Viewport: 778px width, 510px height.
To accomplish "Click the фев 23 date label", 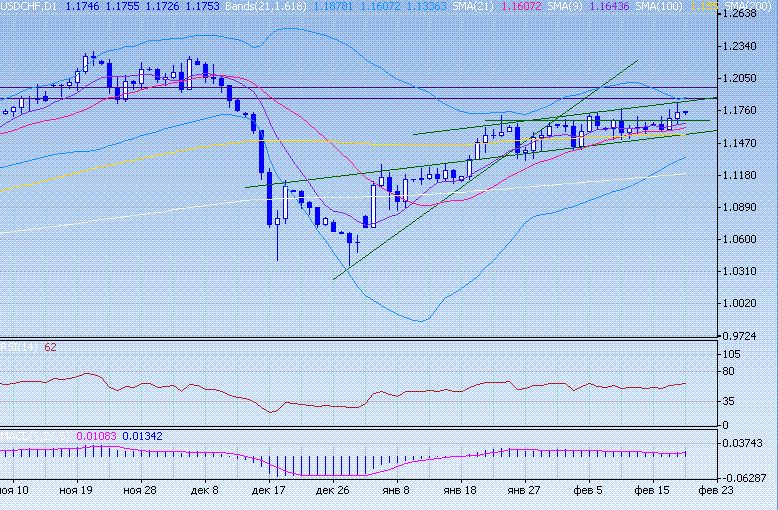I will coord(715,492).
